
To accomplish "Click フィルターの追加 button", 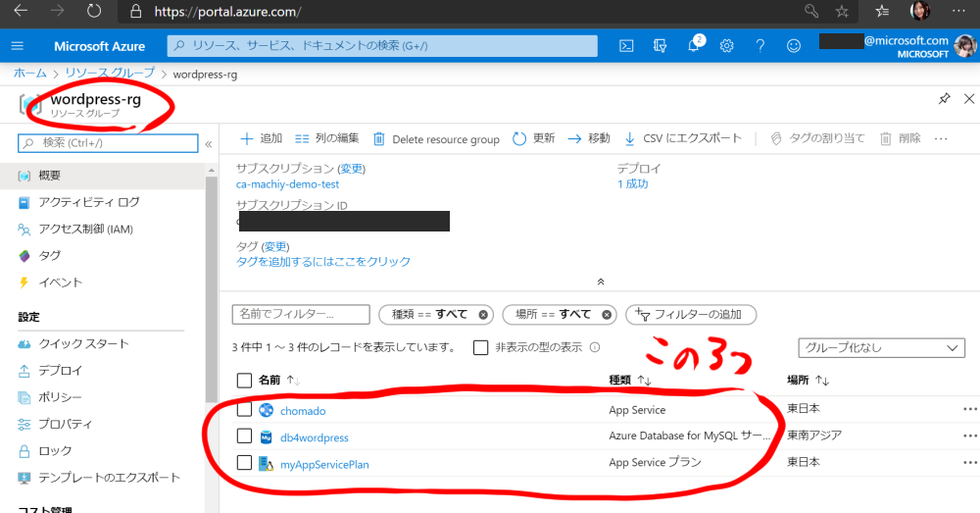I will (x=691, y=314).
